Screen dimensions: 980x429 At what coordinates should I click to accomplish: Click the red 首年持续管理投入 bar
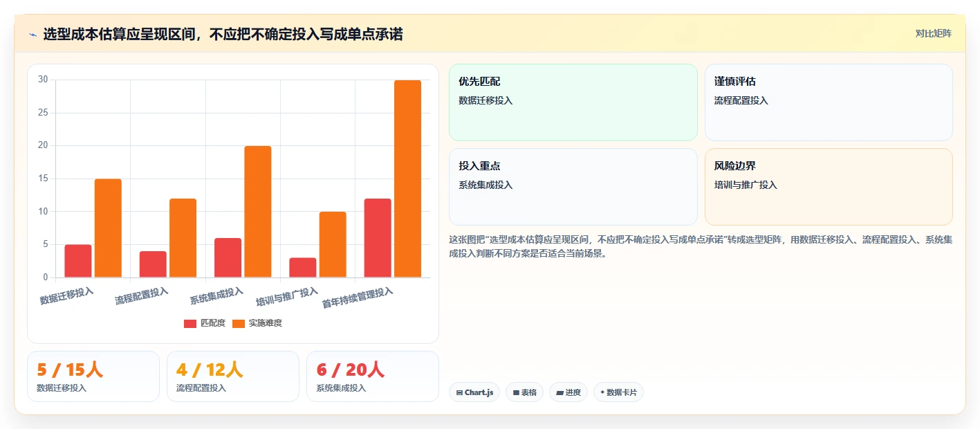pyautogui.click(x=378, y=238)
